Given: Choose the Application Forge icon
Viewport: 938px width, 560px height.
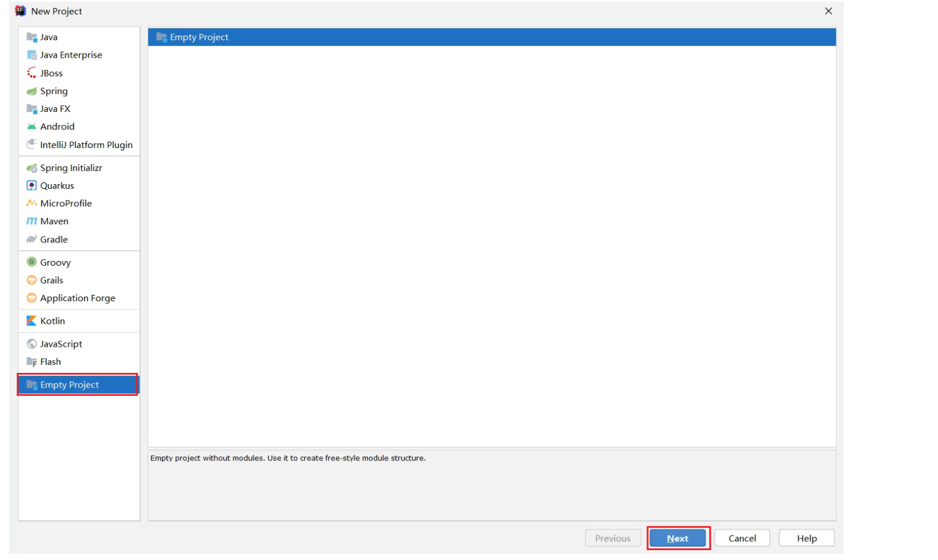Looking at the screenshot, I should click(x=31, y=298).
